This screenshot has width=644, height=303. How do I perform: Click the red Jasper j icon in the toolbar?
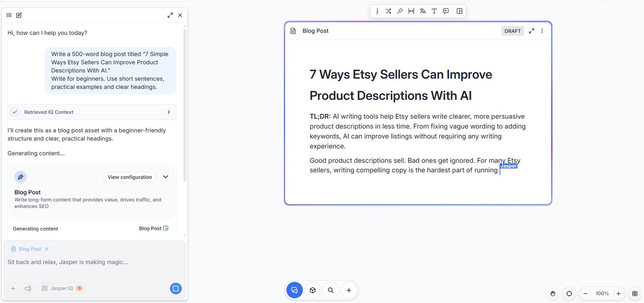point(377,11)
